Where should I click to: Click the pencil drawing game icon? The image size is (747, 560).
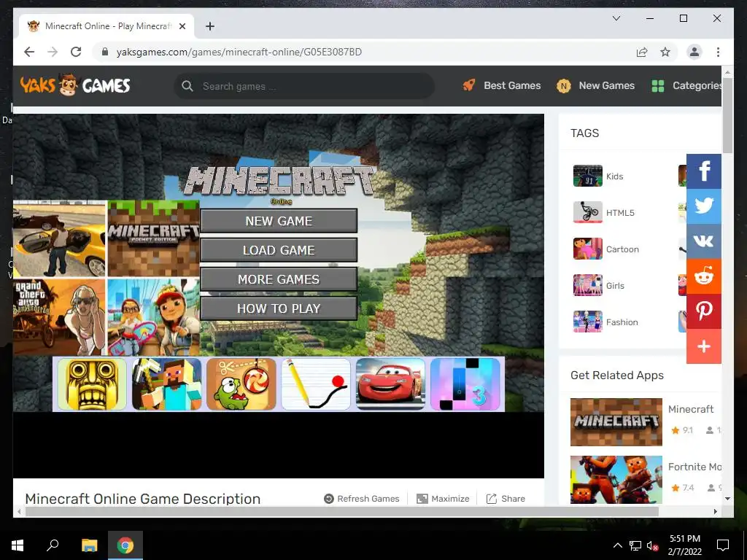point(316,384)
